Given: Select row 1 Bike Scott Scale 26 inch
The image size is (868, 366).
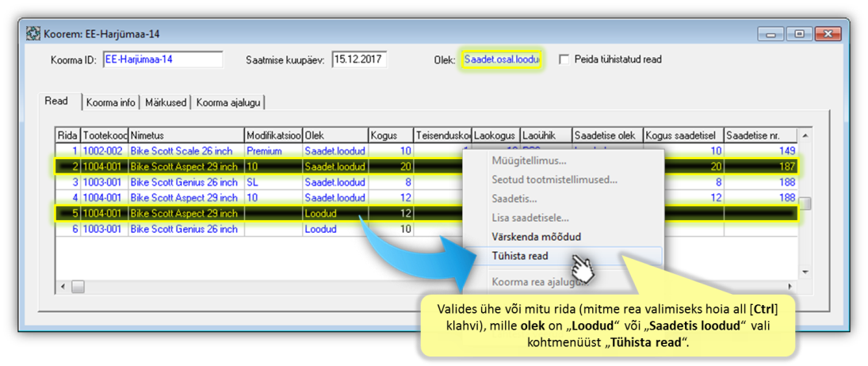Looking at the screenshot, I should (x=182, y=151).
